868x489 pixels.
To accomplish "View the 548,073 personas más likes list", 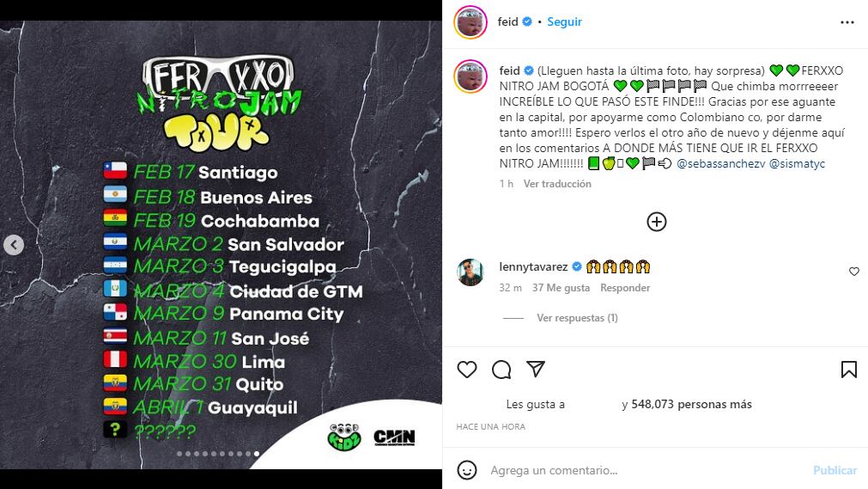I will point(691,404).
